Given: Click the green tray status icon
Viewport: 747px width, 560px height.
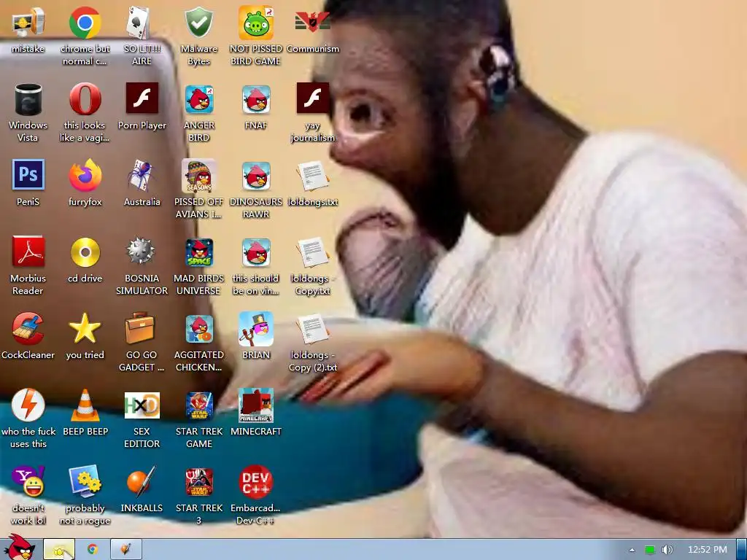Looking at the screenshot, I should [x=650, y=550].
